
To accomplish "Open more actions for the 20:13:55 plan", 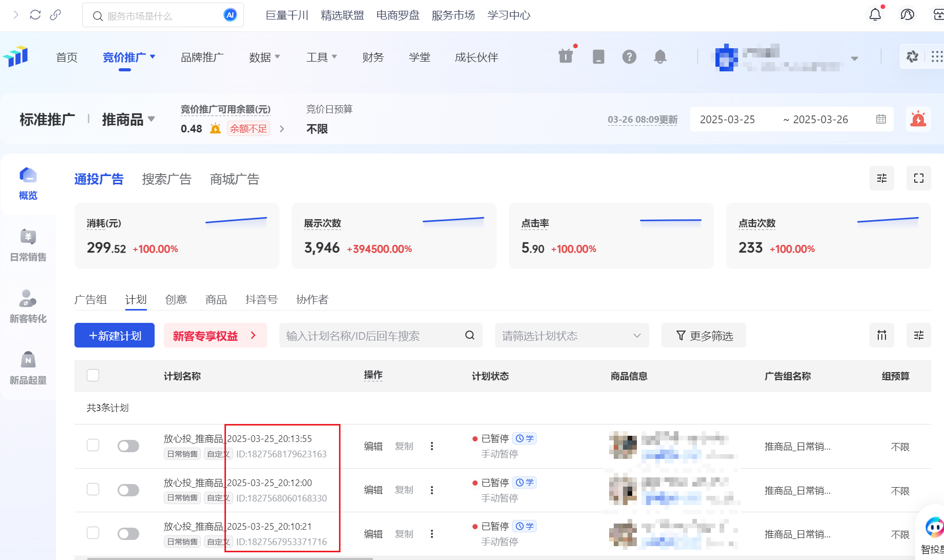I will (x=432, y=446).
